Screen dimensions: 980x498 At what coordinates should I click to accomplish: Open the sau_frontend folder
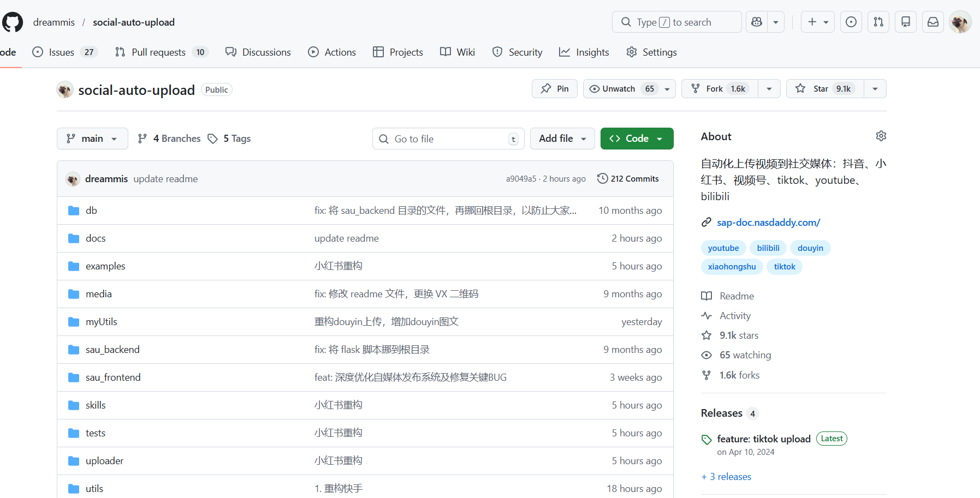113,377
